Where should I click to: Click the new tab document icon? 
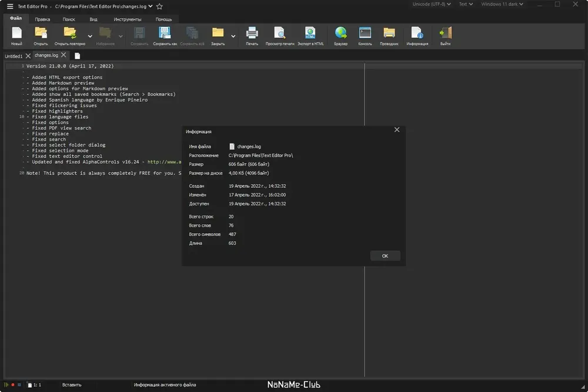point(77,56)
